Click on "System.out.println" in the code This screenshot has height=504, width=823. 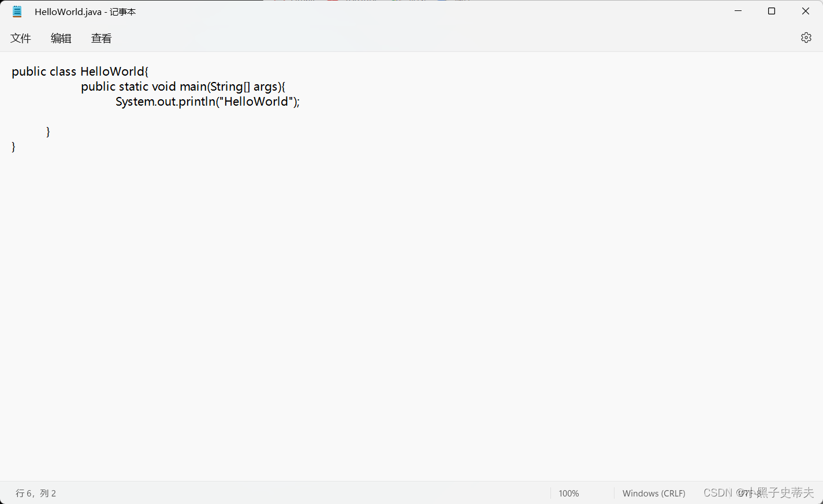[x=165, y=102]
